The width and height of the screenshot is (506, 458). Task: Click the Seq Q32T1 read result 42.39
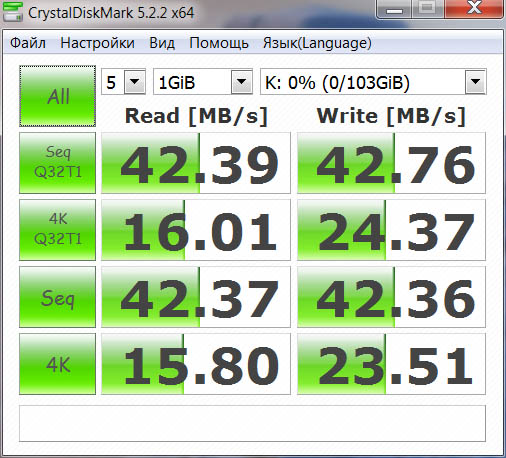[196, 163]
